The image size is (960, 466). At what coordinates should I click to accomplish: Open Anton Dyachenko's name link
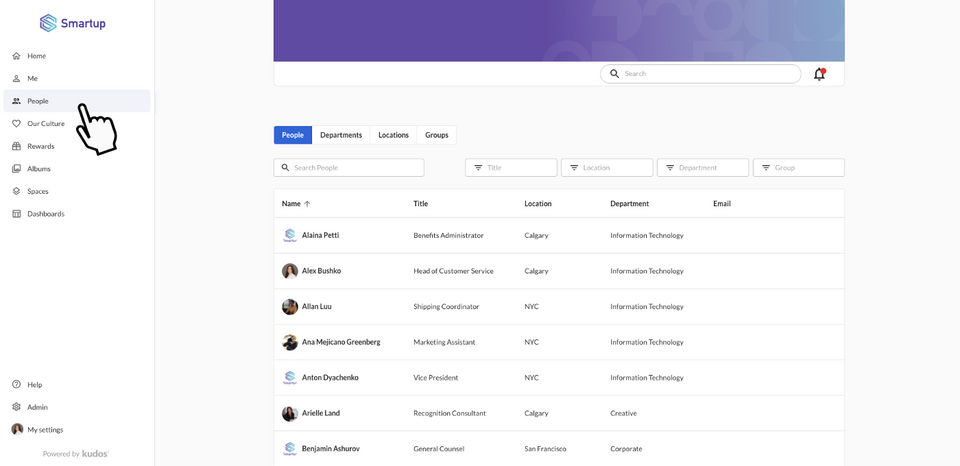tap(330, 378)
